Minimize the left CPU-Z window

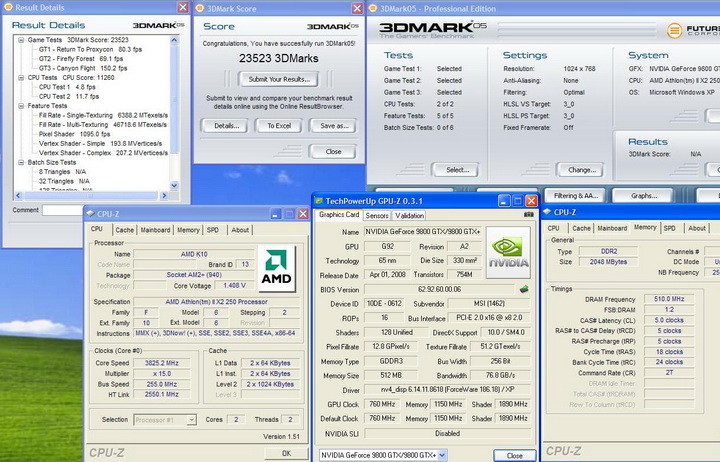point(276,214)
